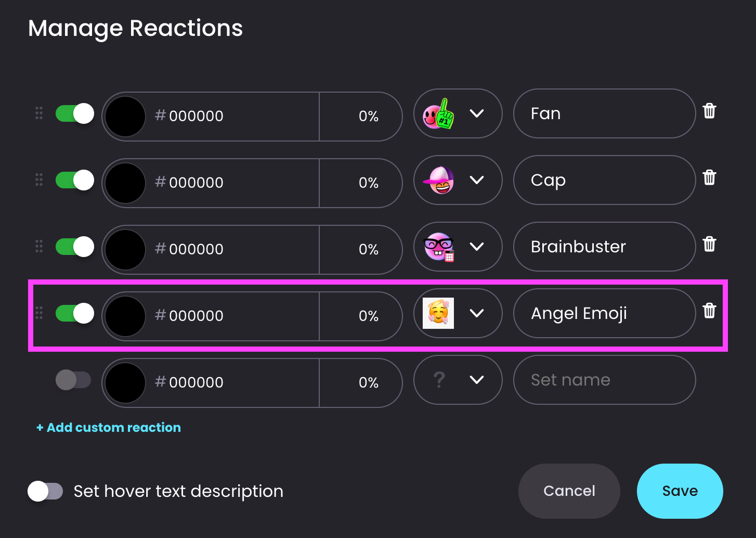Delete the Angel Emoji reaction
Viewport: 756px width, 538px height.
(709, 311)
